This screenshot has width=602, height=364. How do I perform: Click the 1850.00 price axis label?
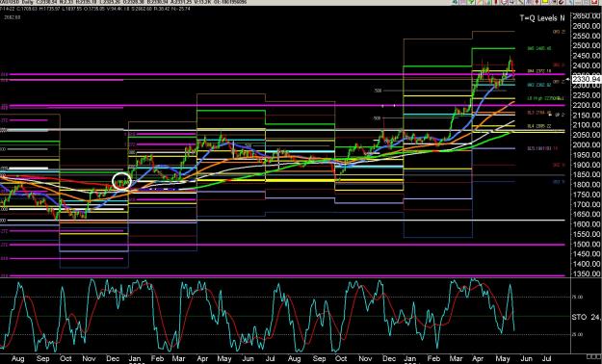tap(586, 175)
